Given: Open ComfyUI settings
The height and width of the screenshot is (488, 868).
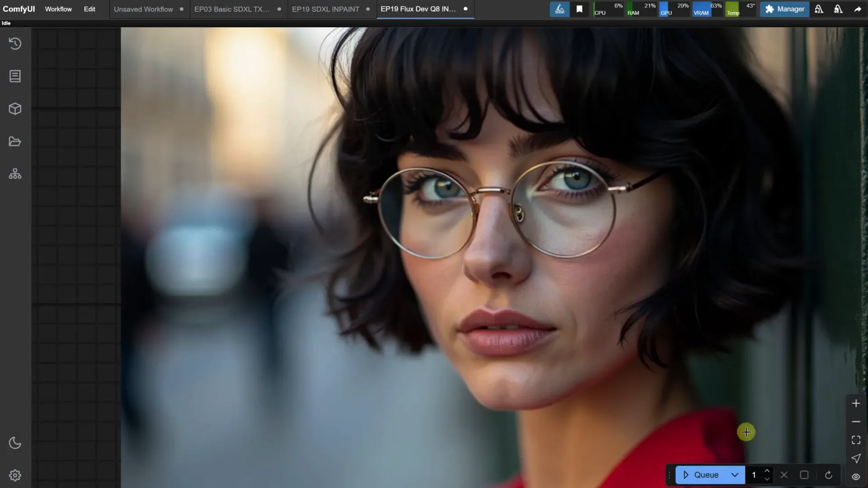Looking at the screenshot, I should (x=15, y=475).
